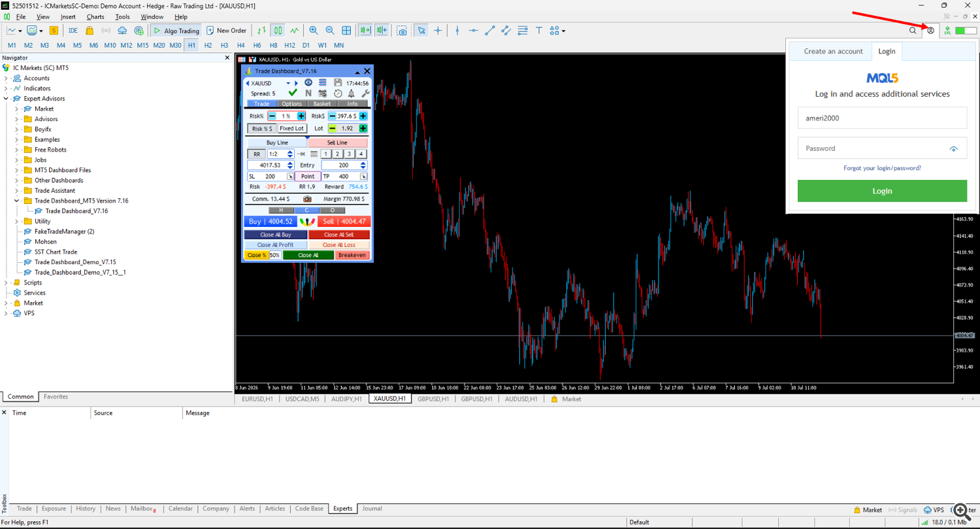This screenshot has width=980, height=529.
Task: Open the Tools menu
Action: (122, 16)
